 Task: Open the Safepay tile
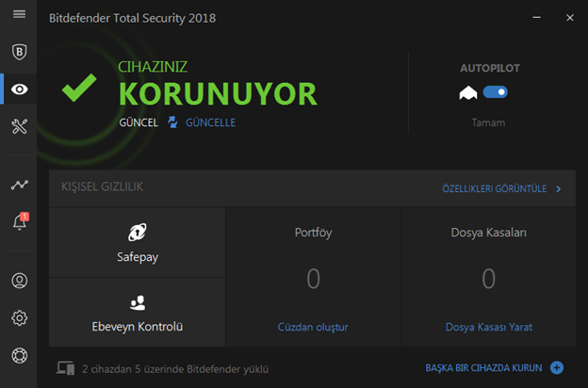tap(138, 242)
